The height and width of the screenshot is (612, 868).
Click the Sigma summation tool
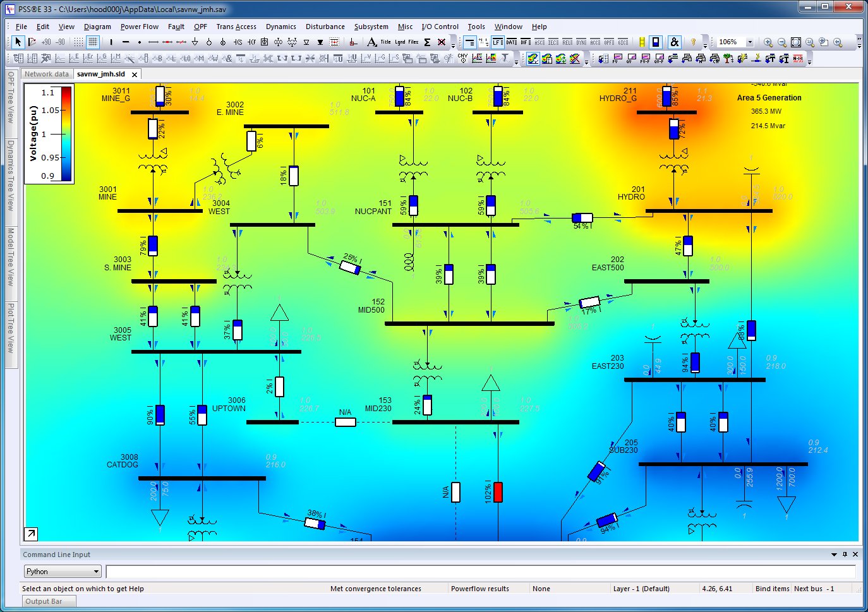pos(427,42)
